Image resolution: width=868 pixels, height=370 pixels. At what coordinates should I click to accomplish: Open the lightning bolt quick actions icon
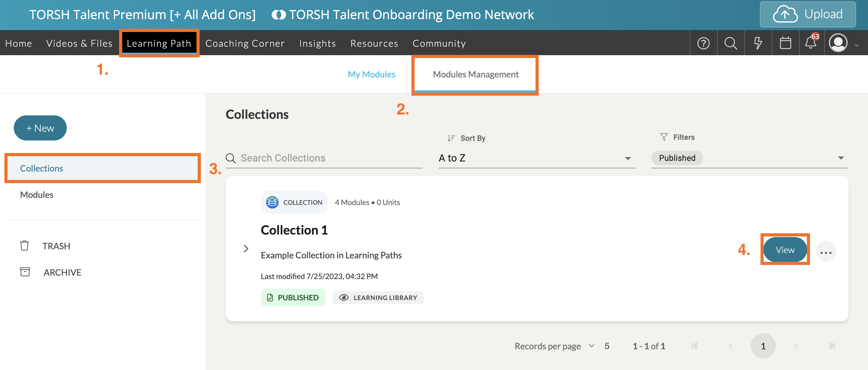(x=758, y=43)
